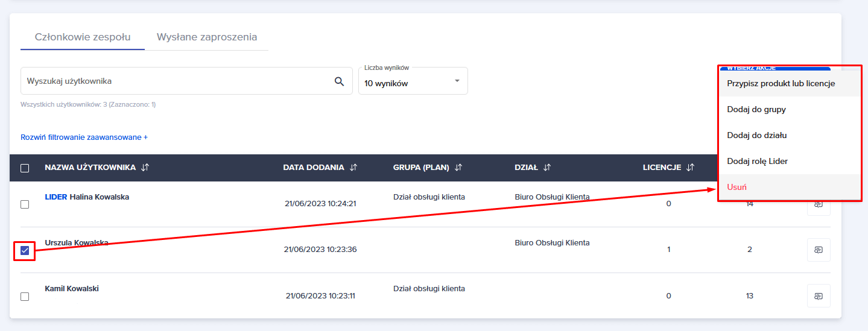Uncheck the Urszula Kowalska row checkbox
Screen dimensions: 868x331
(25, 250)
